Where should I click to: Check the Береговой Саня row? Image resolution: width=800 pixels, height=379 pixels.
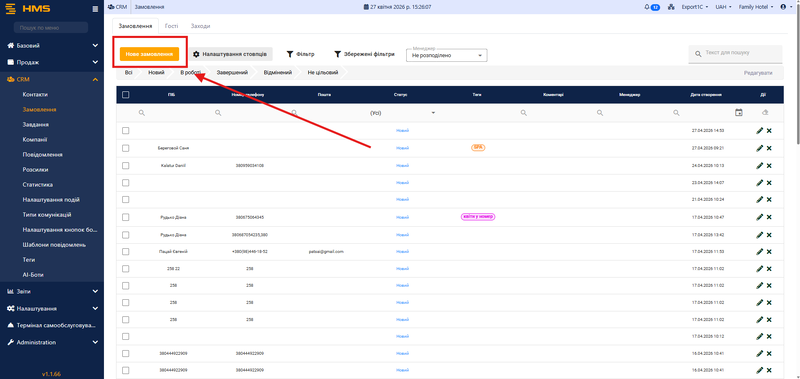coord(126,148)
